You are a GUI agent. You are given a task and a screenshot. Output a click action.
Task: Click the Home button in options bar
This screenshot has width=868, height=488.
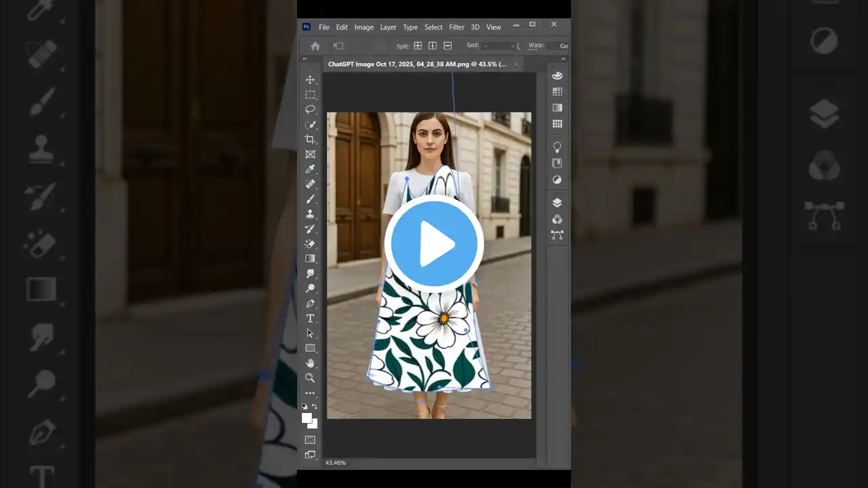(x=315, y=46)
